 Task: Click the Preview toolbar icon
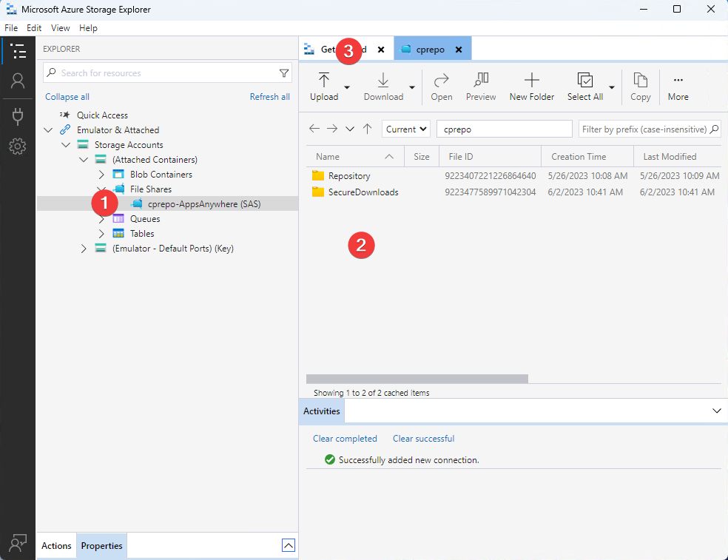481,87
